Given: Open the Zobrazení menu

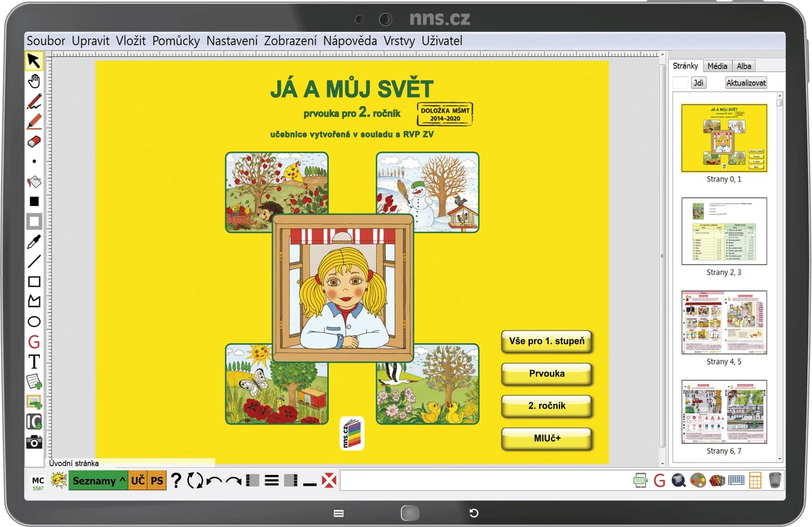Looking at the screenshot, I should point(290,41).
